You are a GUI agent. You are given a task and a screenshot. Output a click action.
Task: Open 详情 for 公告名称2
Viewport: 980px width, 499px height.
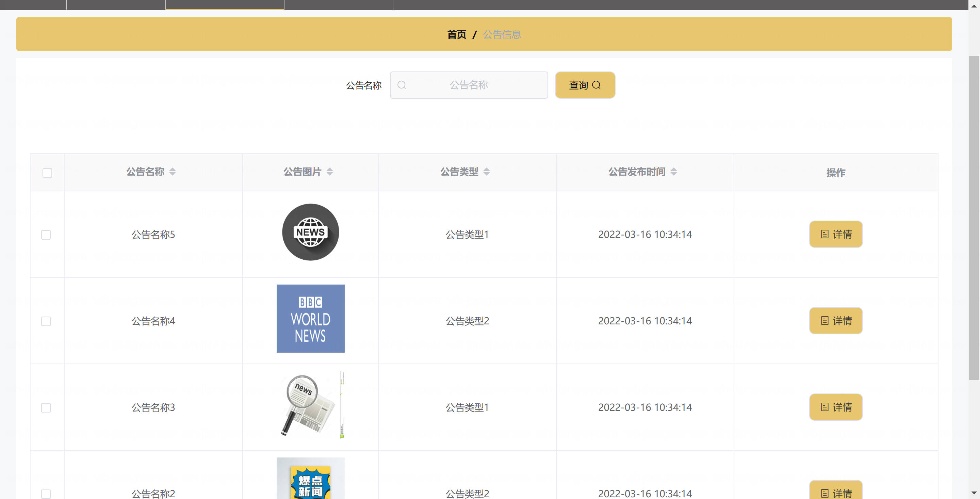(x=836, y=491)
